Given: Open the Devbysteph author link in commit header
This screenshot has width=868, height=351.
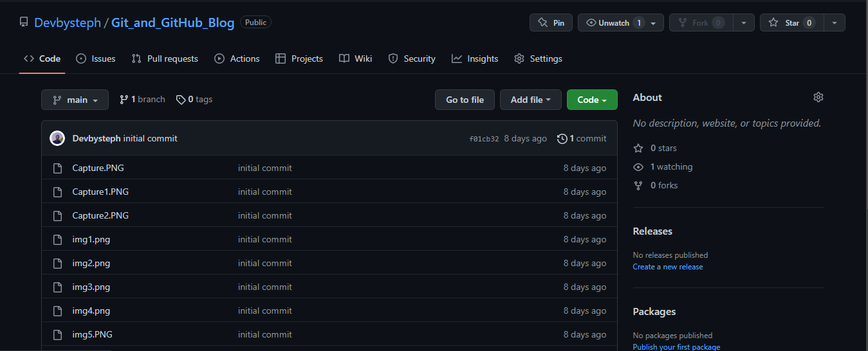Looking at the screenshot, I should [97, 138].
